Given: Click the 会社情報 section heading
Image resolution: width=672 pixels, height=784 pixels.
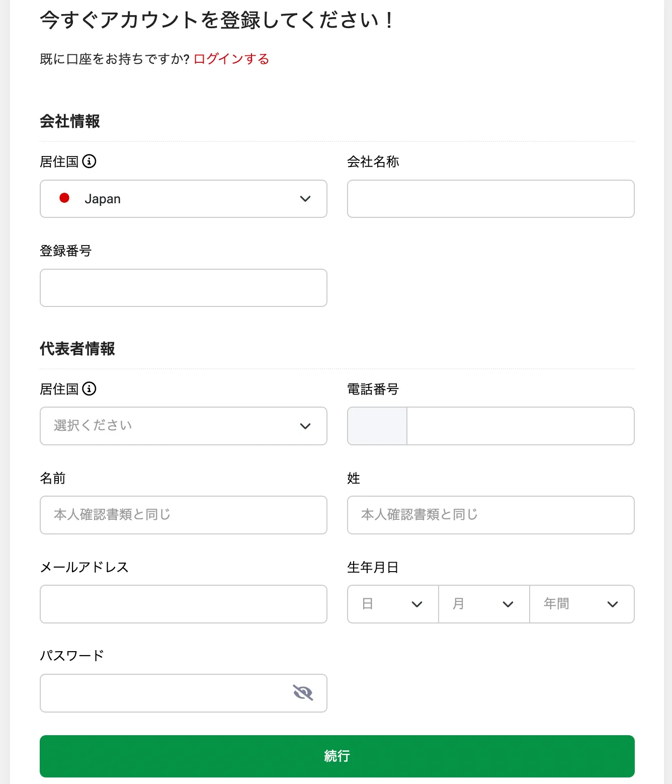Looking at the screenshot, I should pos(70,121).
